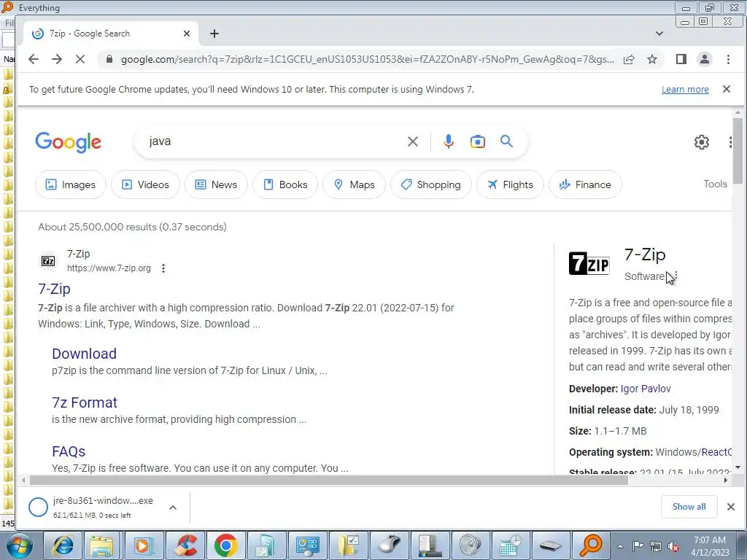Viewport: 747px width, 560px height.
Task: Open Windows Explorer from taskbar
Action: tap(102, 545)
